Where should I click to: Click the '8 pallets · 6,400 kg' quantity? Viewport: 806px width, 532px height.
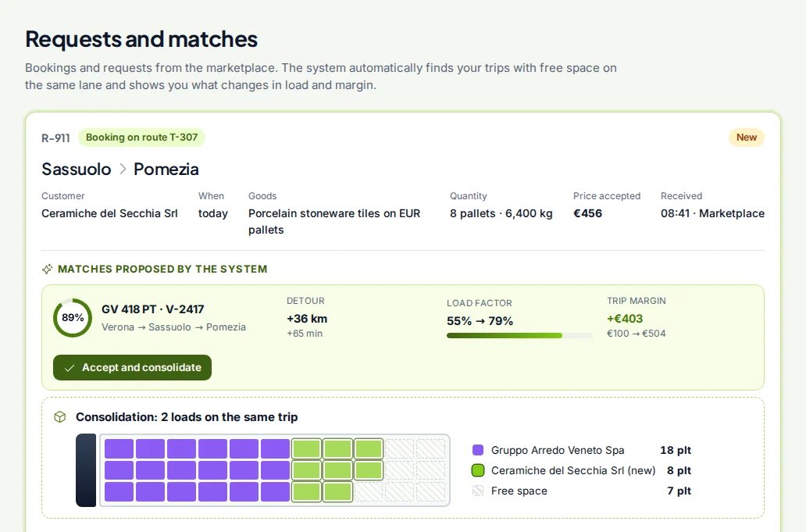pyautogui.click(x=501, y=213)
